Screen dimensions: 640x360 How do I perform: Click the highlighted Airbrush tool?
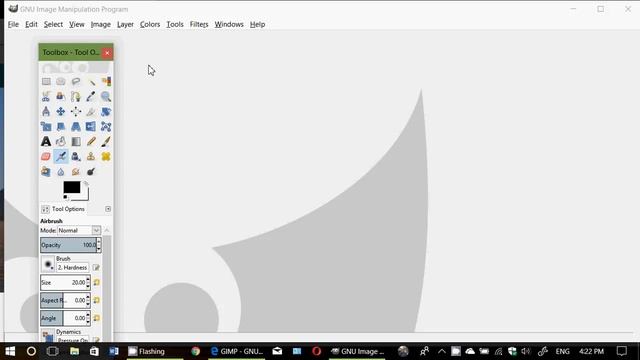(61, 156)
